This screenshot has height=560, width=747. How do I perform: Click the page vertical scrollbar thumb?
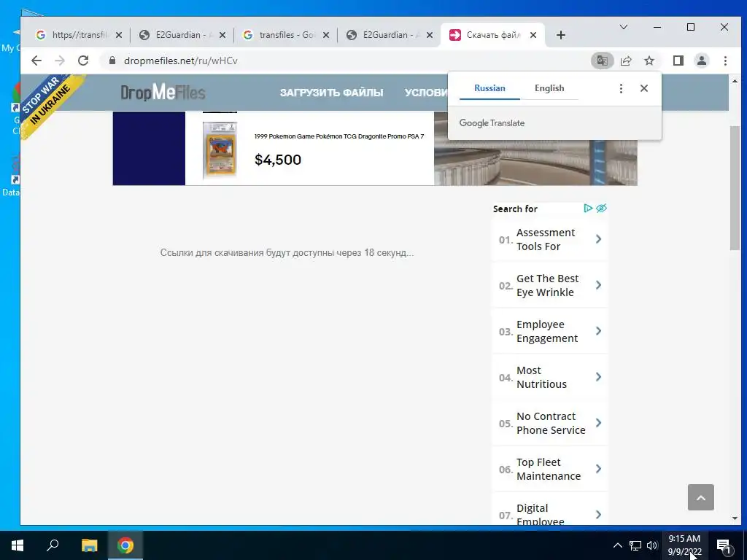tap(734, 188)
